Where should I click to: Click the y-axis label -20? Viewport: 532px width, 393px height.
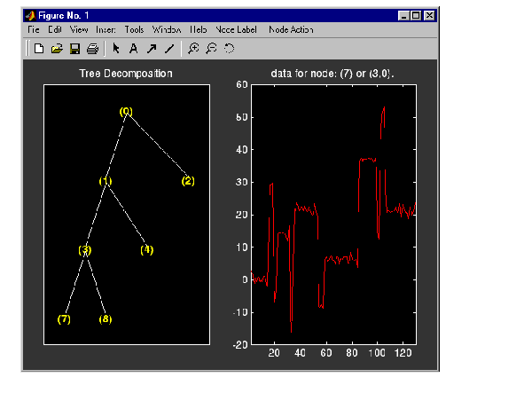click(x=240, y=345)
